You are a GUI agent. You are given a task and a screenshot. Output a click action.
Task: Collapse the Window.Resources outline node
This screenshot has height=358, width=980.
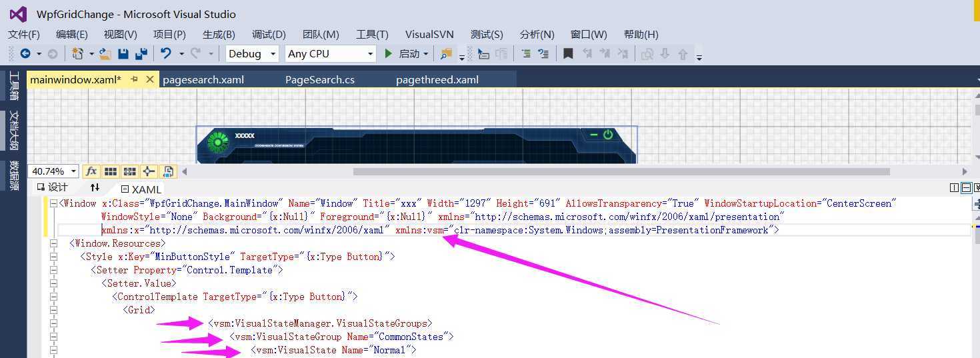click(x=53, y=243)
